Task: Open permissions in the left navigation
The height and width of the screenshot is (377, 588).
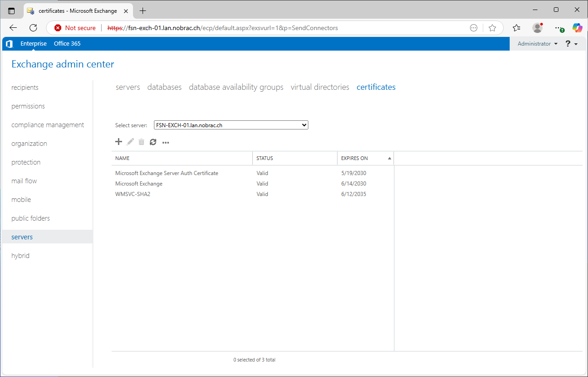Action: (x=28, y=106)
